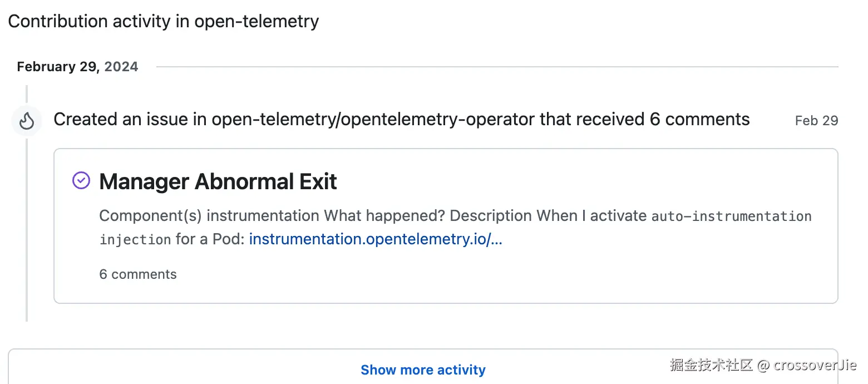Click the vertical timeline line below the flame

tap(27, 223)
